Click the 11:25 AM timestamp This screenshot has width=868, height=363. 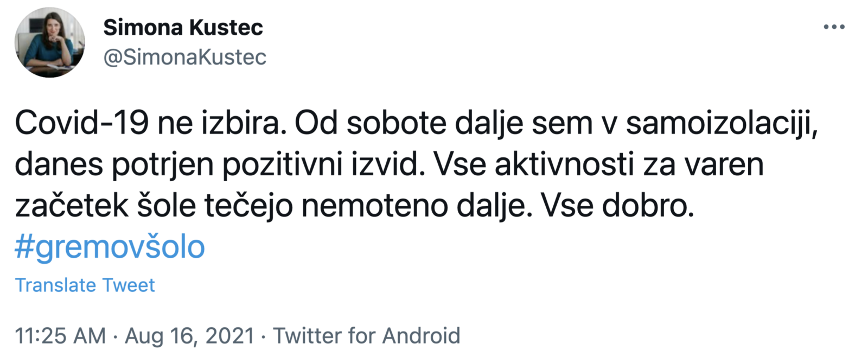(x=60, y=336)
